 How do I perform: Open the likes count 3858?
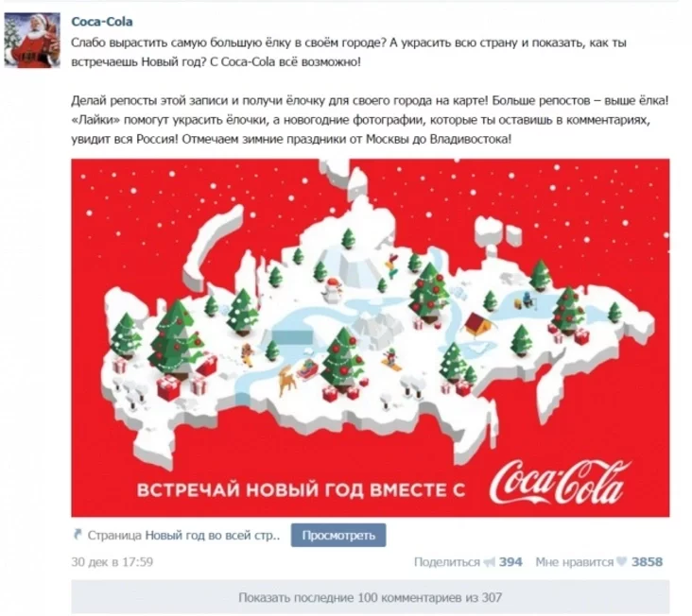(647, 562)
